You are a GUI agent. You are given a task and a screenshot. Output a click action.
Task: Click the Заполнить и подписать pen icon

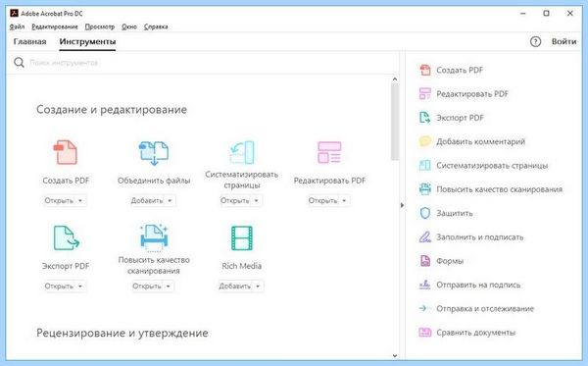point(425,236)
